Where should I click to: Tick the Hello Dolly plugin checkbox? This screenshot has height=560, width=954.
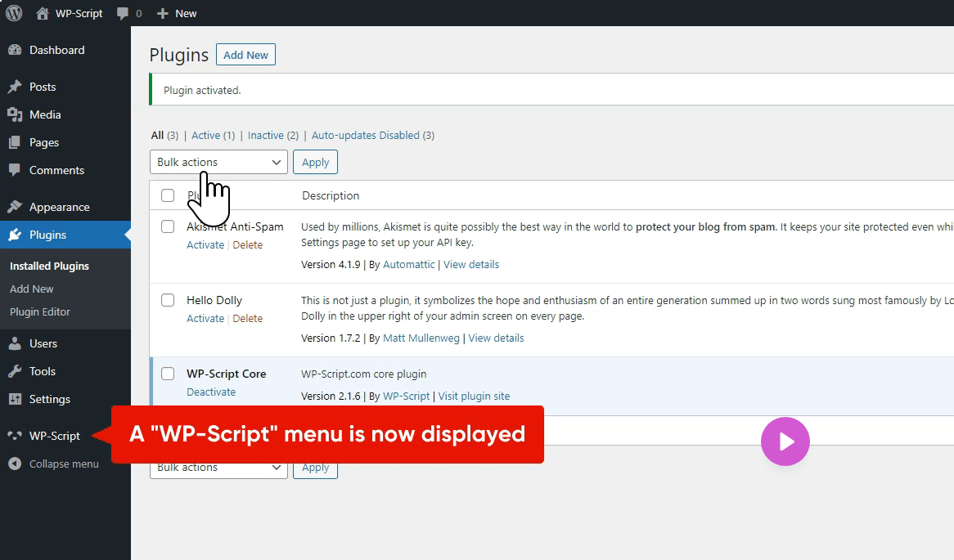coord(168,300)
